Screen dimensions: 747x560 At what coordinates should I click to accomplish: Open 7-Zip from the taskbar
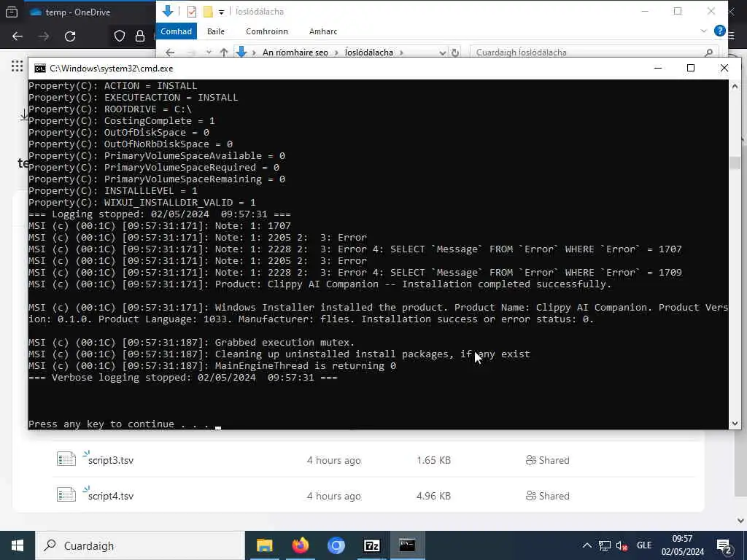click(371, 545)
